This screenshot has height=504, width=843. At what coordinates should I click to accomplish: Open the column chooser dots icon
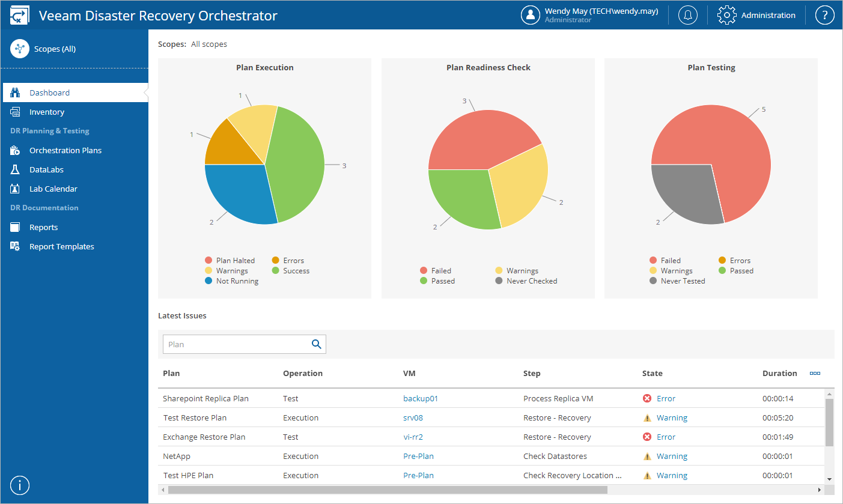pos(815,373)
